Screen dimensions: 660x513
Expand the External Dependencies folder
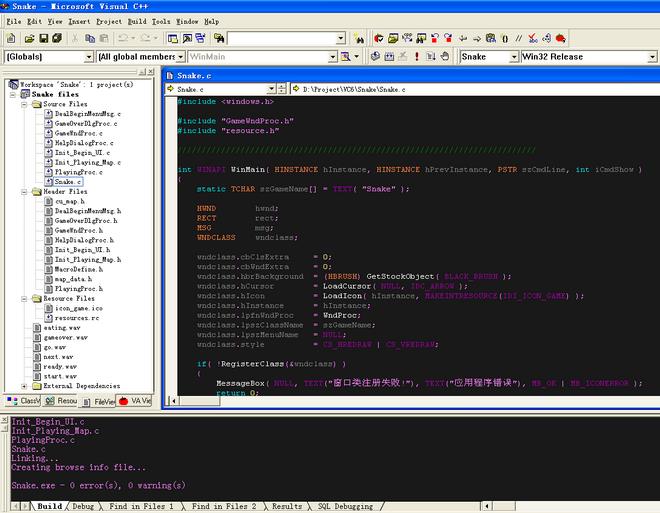point(24,386)
